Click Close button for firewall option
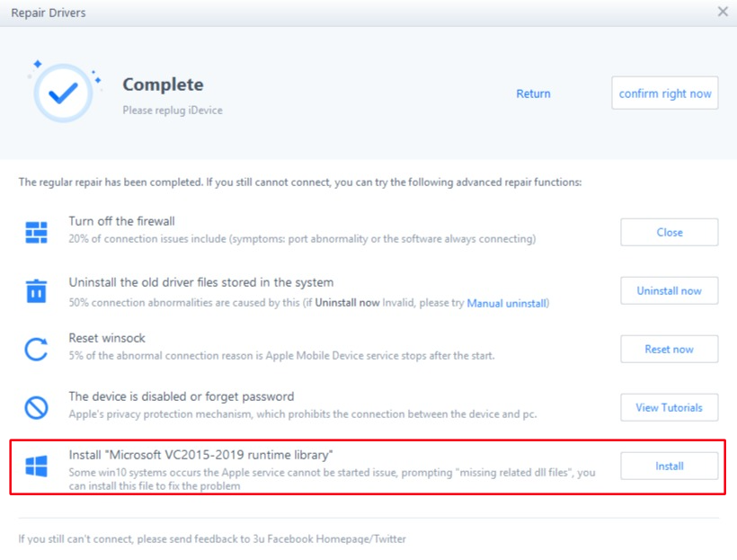The height and width of the screenshot is (560, 737). pos(670,232)
